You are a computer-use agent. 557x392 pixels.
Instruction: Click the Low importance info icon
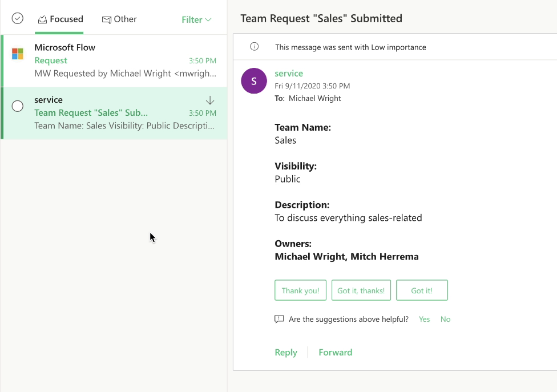(x=253, y=47)
